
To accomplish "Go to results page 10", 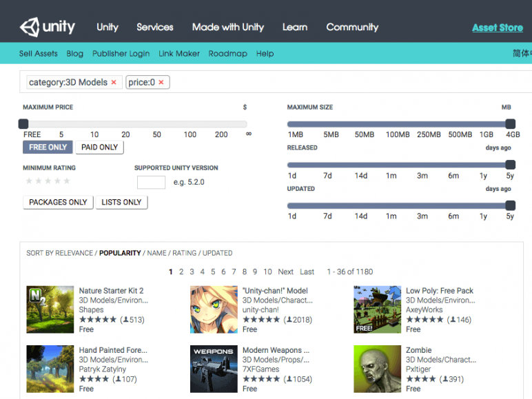I will pos(267,272).
